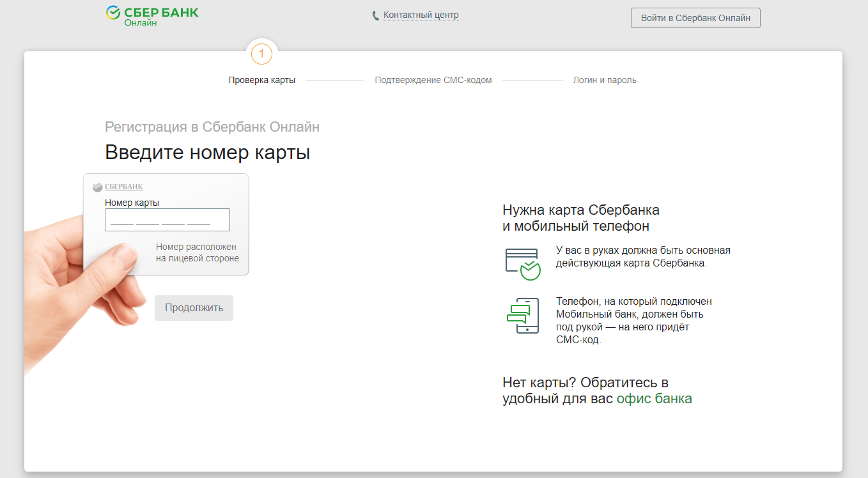
Task: Click the mobile phone with messages icon
Action: (522, 315)
